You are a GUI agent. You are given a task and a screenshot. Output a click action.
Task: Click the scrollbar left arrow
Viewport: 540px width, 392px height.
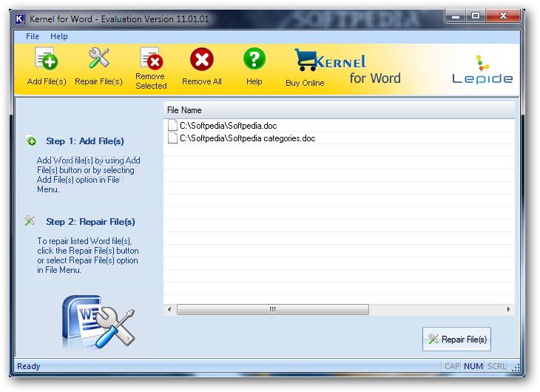click(169, 309)
